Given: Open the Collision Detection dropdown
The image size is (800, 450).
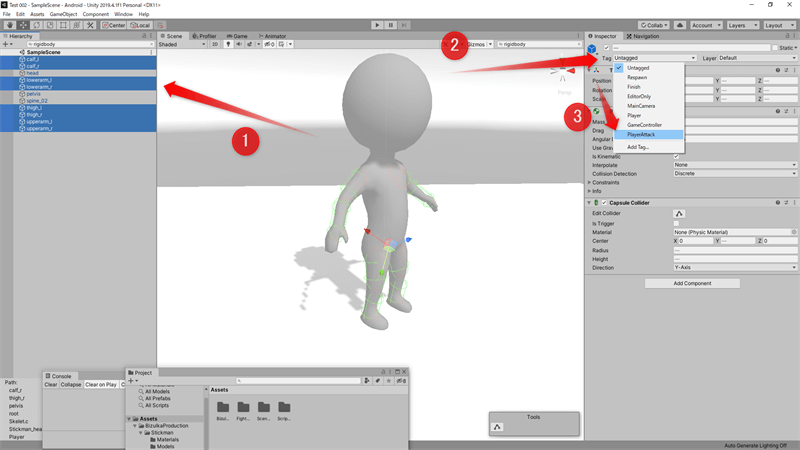Looking at the screenshot, I should click(735, 173).
